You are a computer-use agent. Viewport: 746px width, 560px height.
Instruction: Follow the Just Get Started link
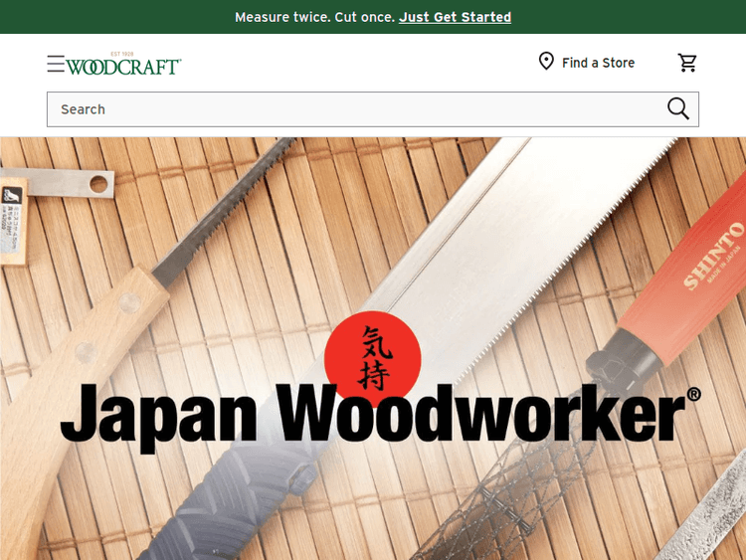point(455,17)
